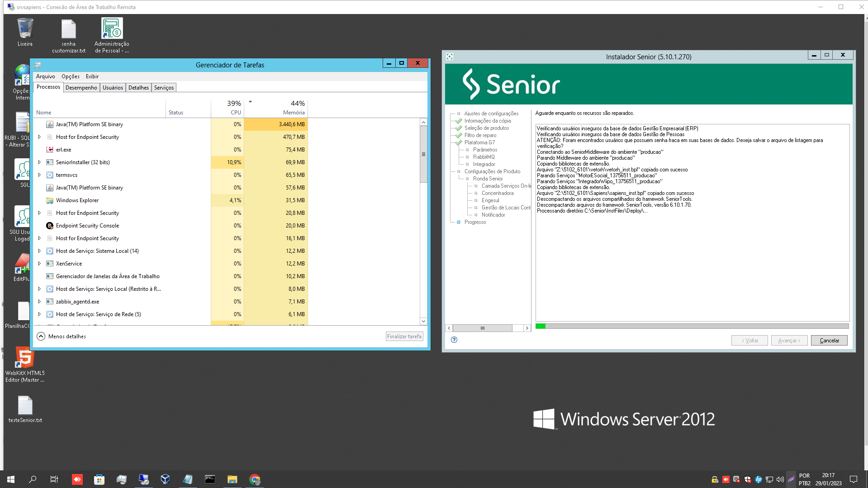Image resolution: width=868 pixels, height=488 pixels.
Task: Click the Finalizar tarefa button
Action: click(404, 336)
